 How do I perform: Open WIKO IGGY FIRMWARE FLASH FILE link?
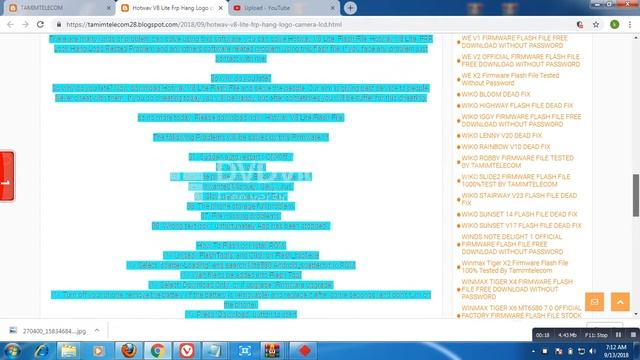[x=521, y=120]
